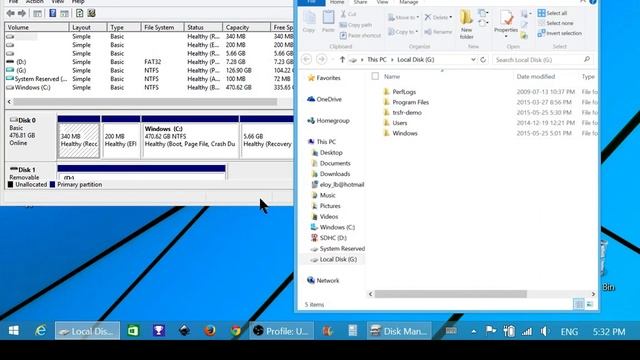The height and width of the screenshot is (360, 640).
Task: Open the Windows Start button
Action: tap(13, 331)
